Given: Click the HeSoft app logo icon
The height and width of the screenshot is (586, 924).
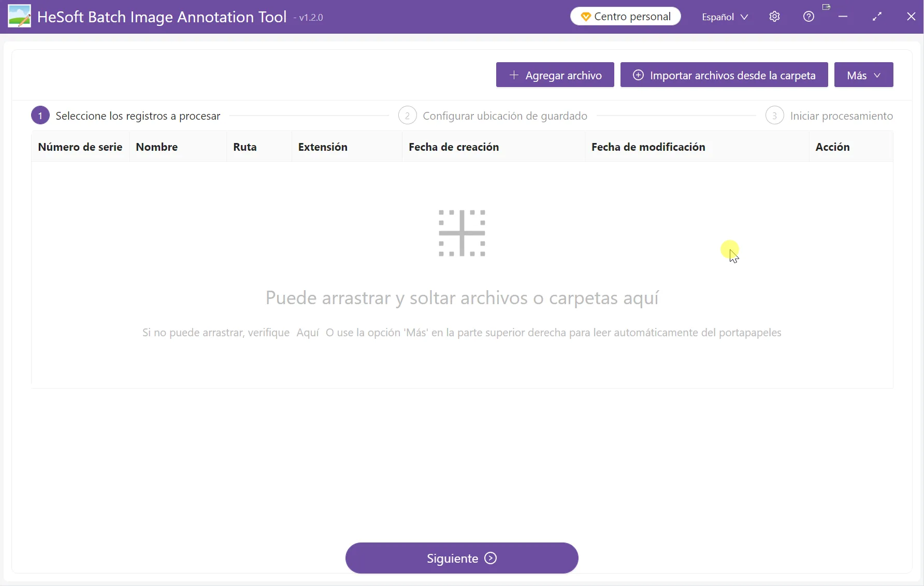Looking at the screenshot, I should pos(19,17).
